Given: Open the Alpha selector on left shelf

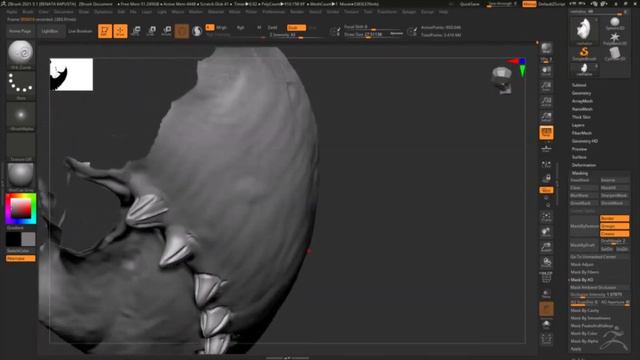Looking at the screenshot, I should tap(20, 117).
